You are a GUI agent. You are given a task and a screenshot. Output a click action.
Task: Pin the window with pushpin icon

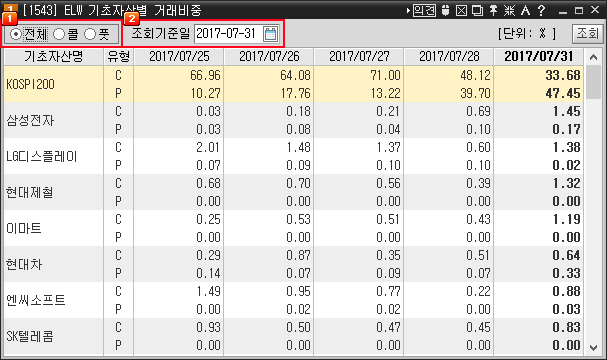(x=493, y=10)
